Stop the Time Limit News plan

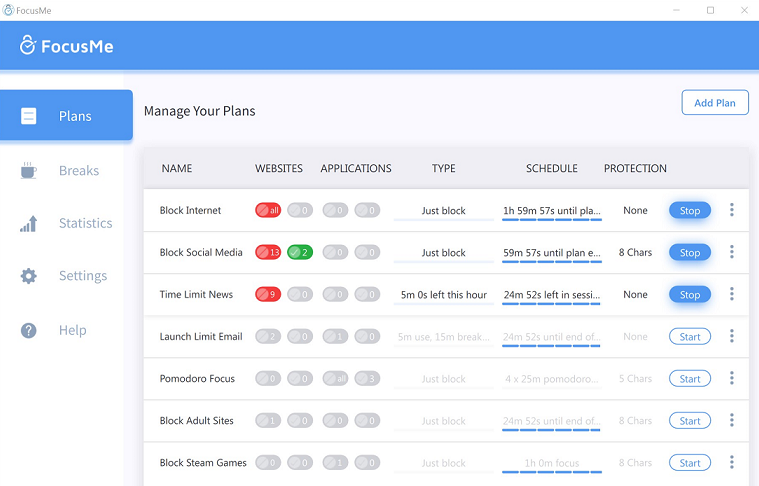point(690,295)
